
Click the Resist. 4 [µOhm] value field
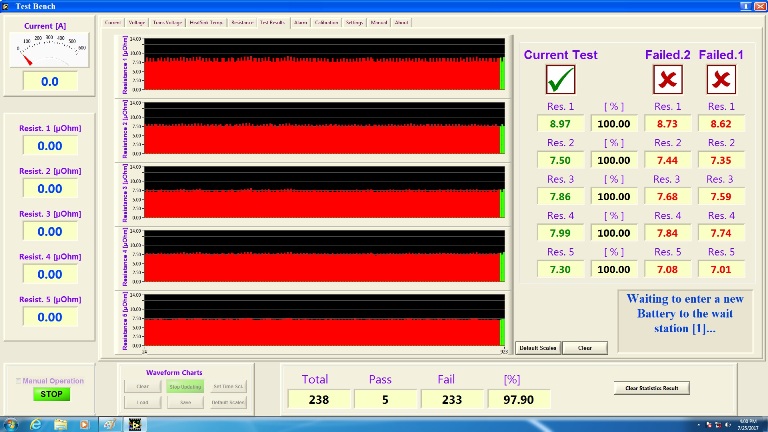(x=50, y=274)
